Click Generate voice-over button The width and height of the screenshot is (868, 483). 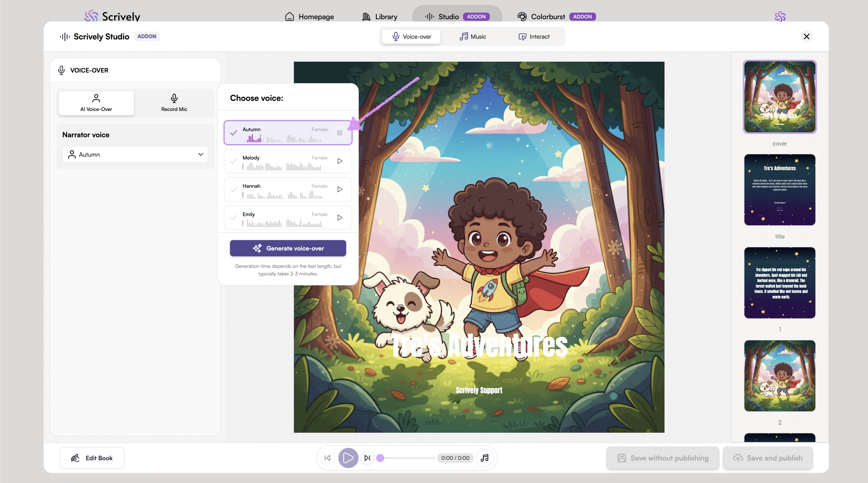coord(288,248)
